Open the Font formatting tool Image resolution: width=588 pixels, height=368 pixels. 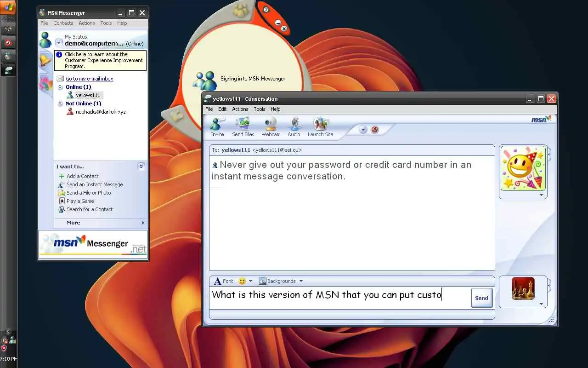pos(224,281)
